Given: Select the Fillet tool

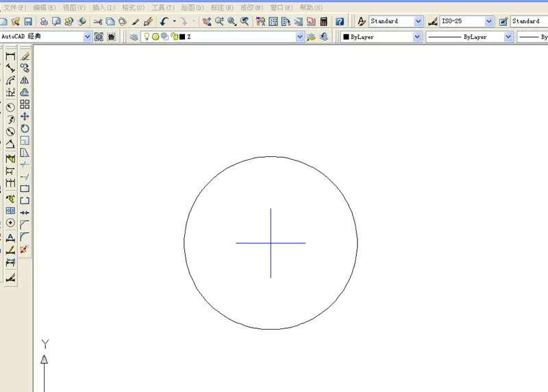Looking at the screenshot, I should (x=25, y=236).
